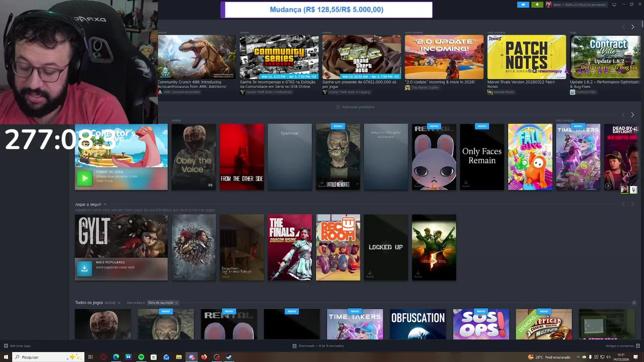Viewport: 644px width, 362px height.
Task: Select From The Other Side game
Action: tap(242, 157)
